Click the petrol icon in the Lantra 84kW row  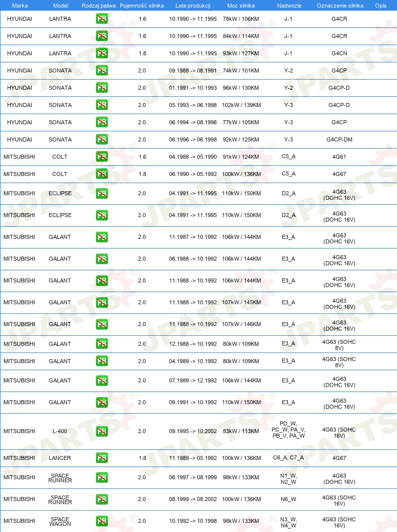pos(102,36)
